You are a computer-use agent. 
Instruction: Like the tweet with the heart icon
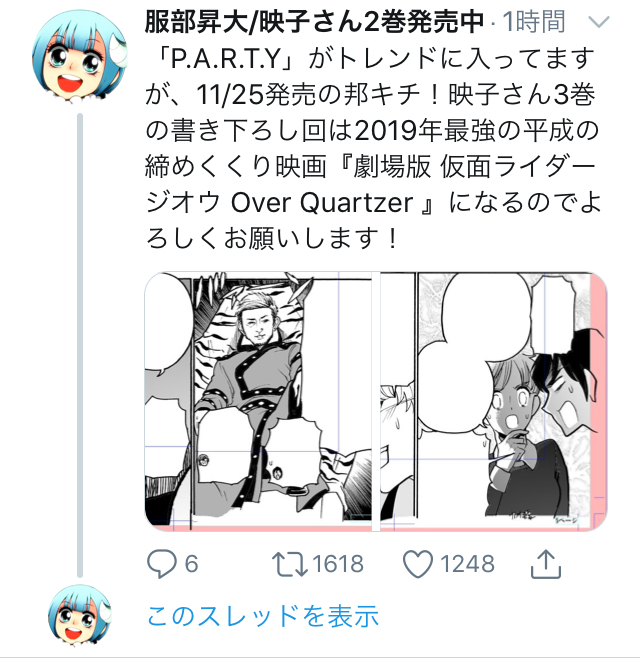(418, 564)
